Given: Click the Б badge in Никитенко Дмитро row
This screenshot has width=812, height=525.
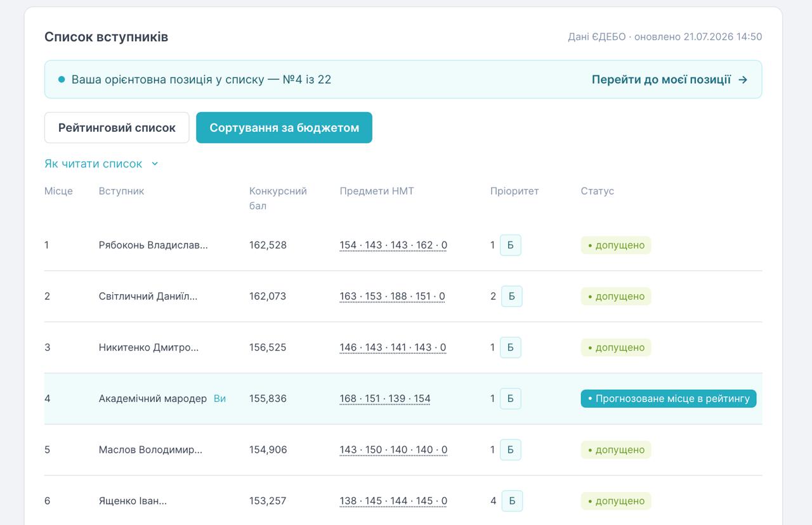Looking at the screenshot, I should click(x=511, y=347).
